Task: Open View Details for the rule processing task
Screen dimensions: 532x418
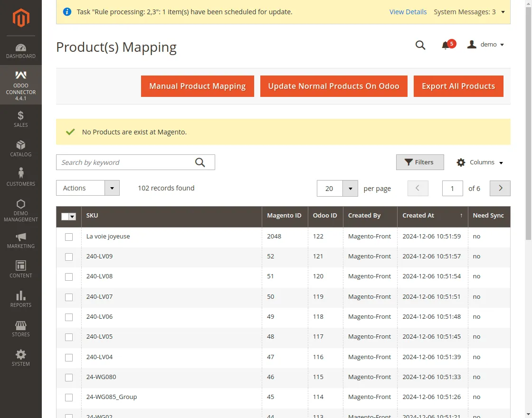Action: [x=408, y=11]
